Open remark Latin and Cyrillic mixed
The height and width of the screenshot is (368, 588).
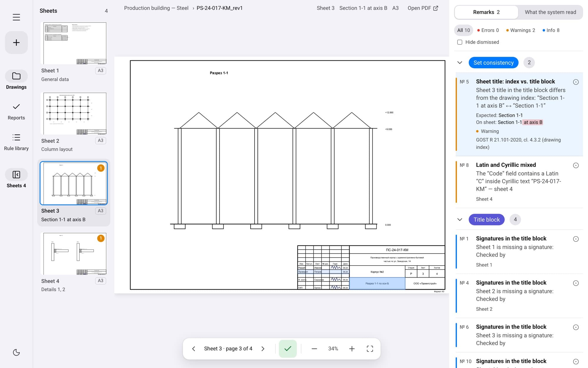[x=519, y=182]
